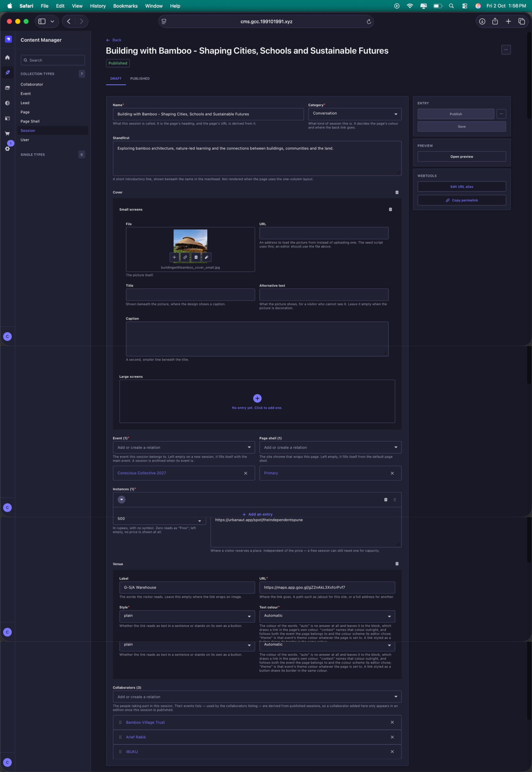The height and width of the screenshot is (772, 532).
Task: Click the Save button
Action: tap(462, 127)
